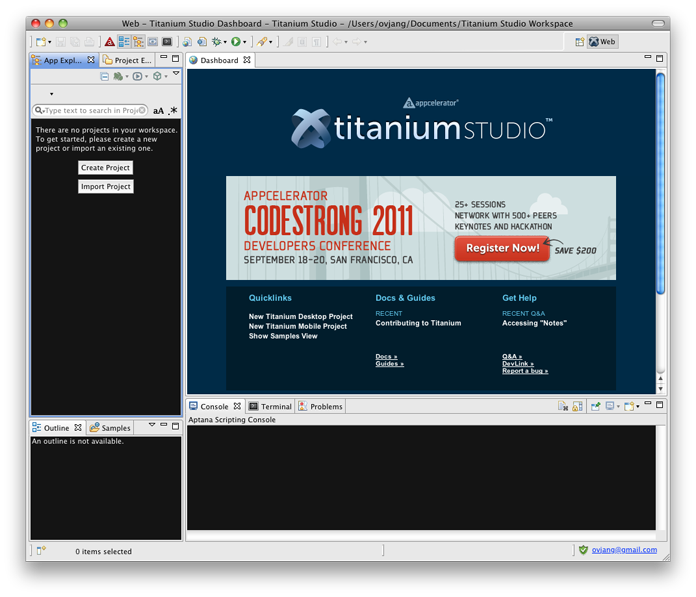Click the Collapse All icon in App Explorer

coord(104,76)
